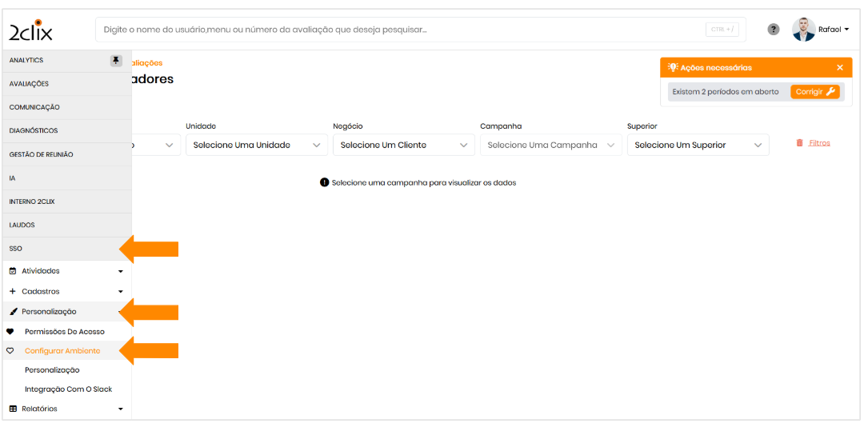Viewport: 868px width, 427px height.
Task: Click the pin icon beside Analytics
Action: [116, 61]
